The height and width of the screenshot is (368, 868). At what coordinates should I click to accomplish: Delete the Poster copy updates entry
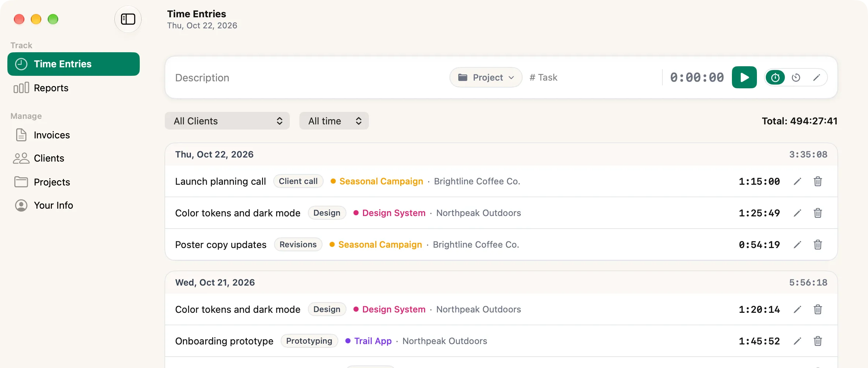tap(818, 245)
